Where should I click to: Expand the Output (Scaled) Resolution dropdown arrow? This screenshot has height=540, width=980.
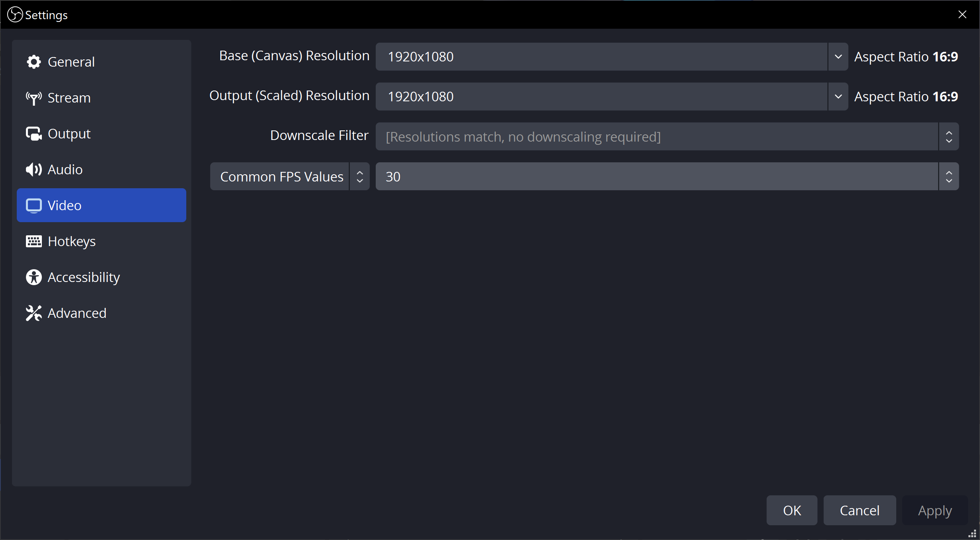point(838,97)
